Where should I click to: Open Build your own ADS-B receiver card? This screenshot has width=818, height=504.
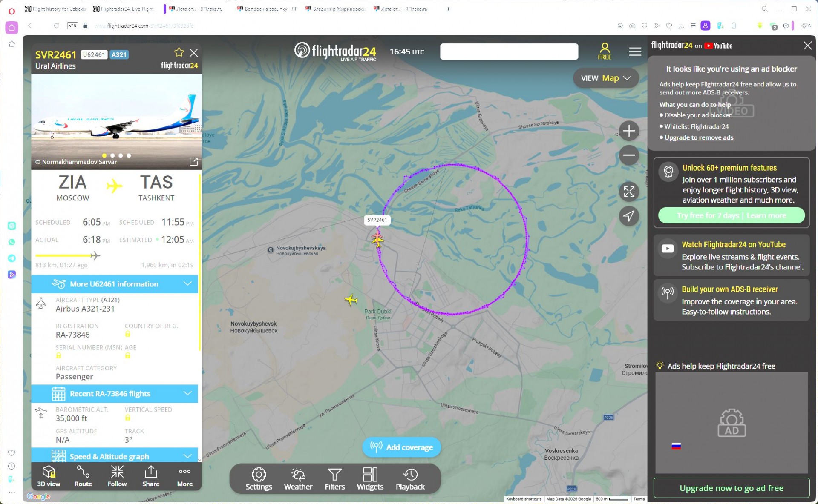[731, 300]
